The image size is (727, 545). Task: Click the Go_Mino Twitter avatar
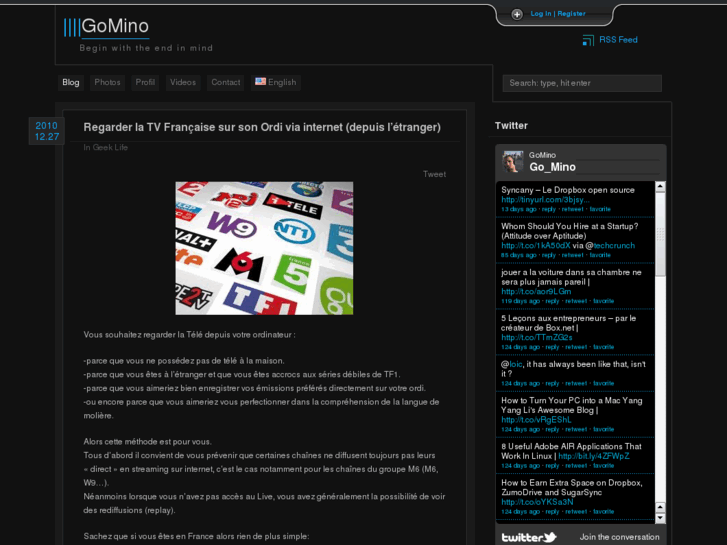pos(513,161)
